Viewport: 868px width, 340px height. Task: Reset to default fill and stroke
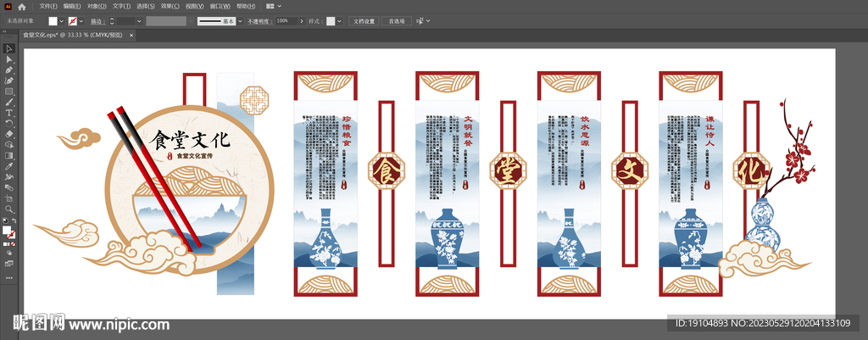point(5,220)
